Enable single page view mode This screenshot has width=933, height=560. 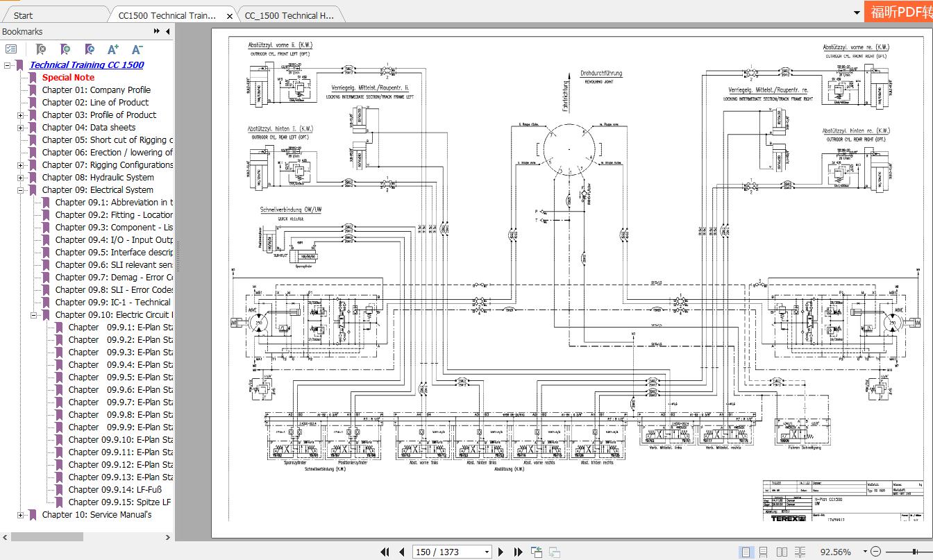(746, 552)
